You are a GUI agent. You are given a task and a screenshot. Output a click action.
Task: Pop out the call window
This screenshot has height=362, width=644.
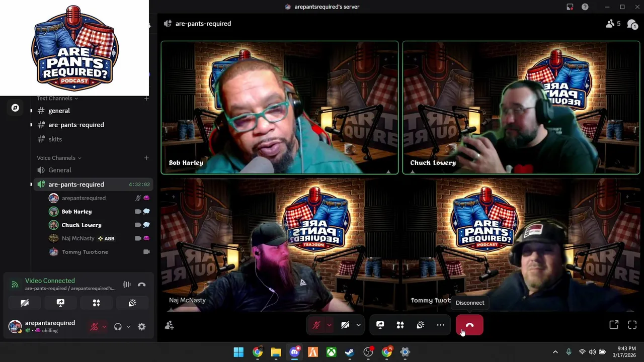(x=614, y=325)
